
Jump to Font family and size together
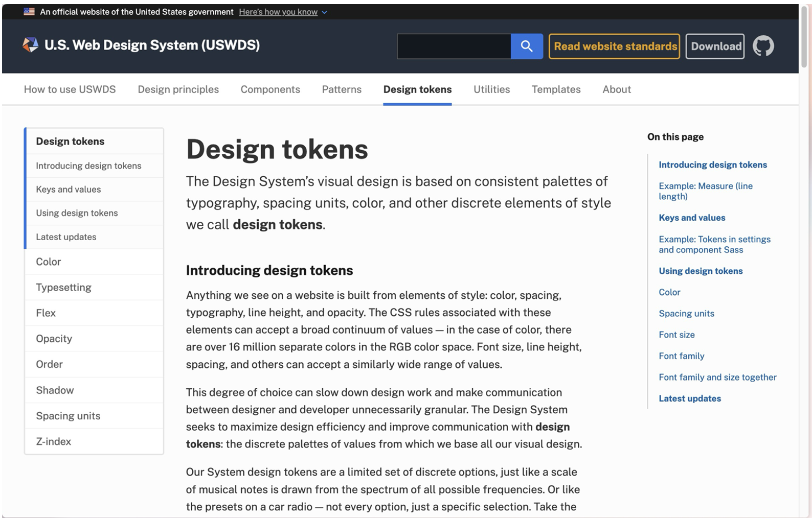tap(717, 377)
